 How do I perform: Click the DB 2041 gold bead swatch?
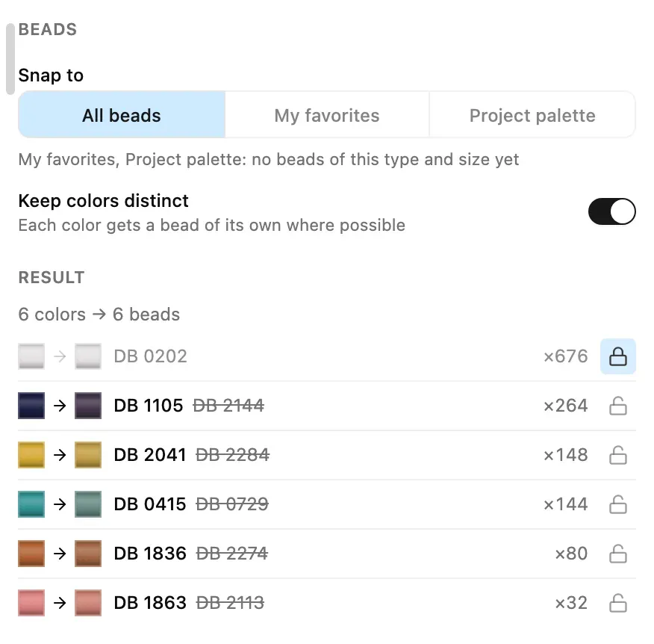tap(88, 454)
